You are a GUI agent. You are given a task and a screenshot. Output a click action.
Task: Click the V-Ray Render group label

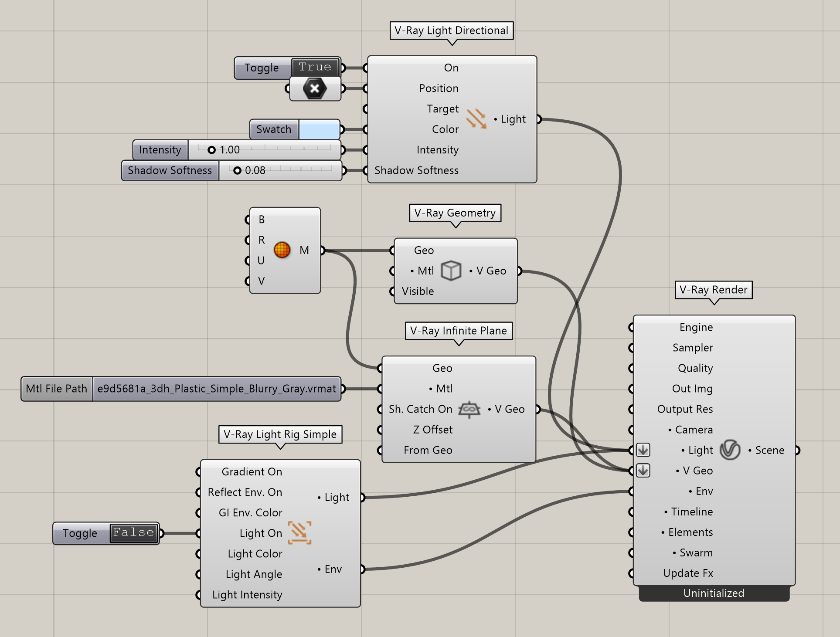[714, 290]
